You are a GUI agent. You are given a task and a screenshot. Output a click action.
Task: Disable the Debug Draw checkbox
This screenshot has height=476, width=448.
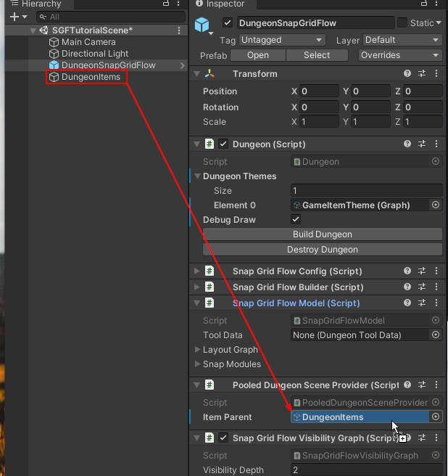pos(296,220)
